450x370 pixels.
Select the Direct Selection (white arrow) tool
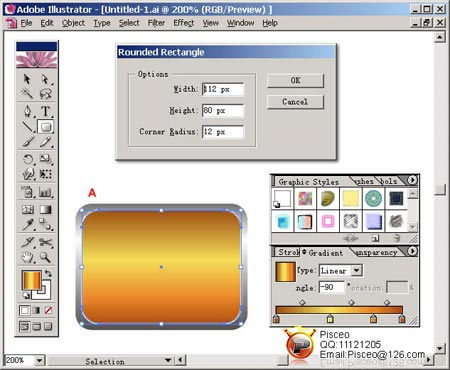45,79
